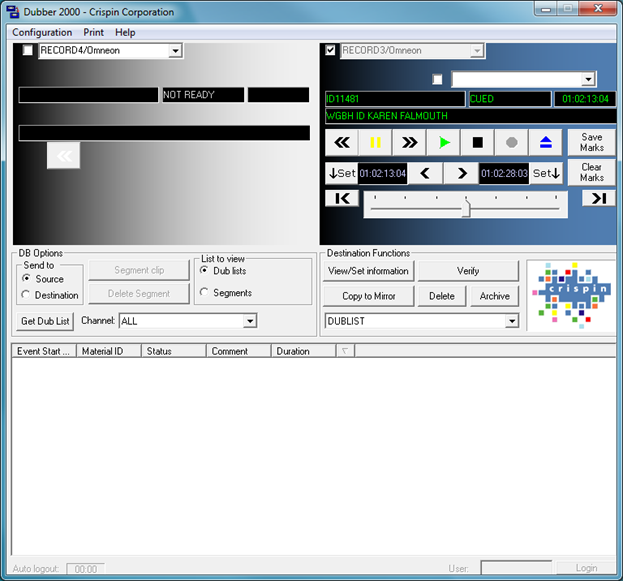This screenshot has width=623, height=581.
Task: Open the RECORD3/Omneon device dropdown
Action: click(x=477, y=51)
